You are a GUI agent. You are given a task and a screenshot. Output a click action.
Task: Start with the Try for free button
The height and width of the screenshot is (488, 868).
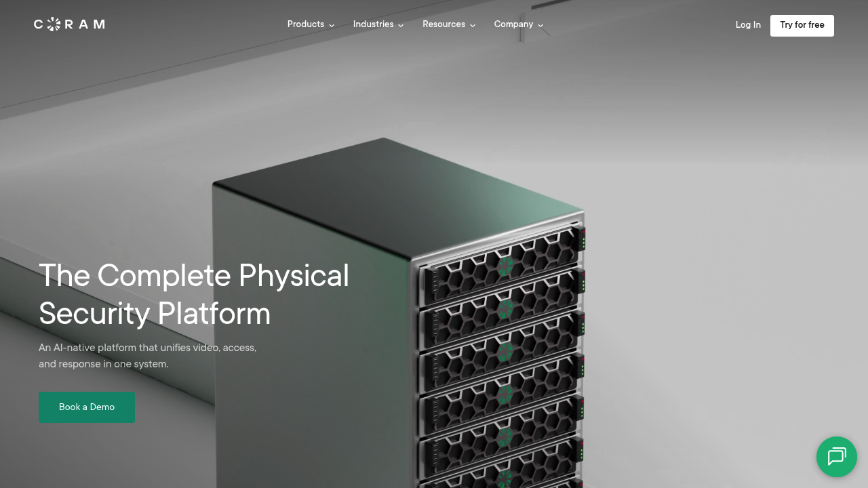tap(802, 25)
